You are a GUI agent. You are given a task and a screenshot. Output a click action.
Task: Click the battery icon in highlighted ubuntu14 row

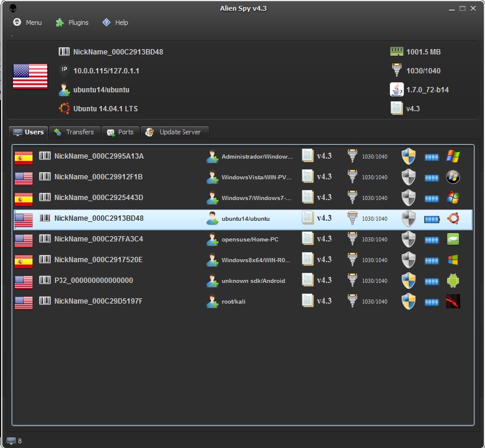[432, 220]
